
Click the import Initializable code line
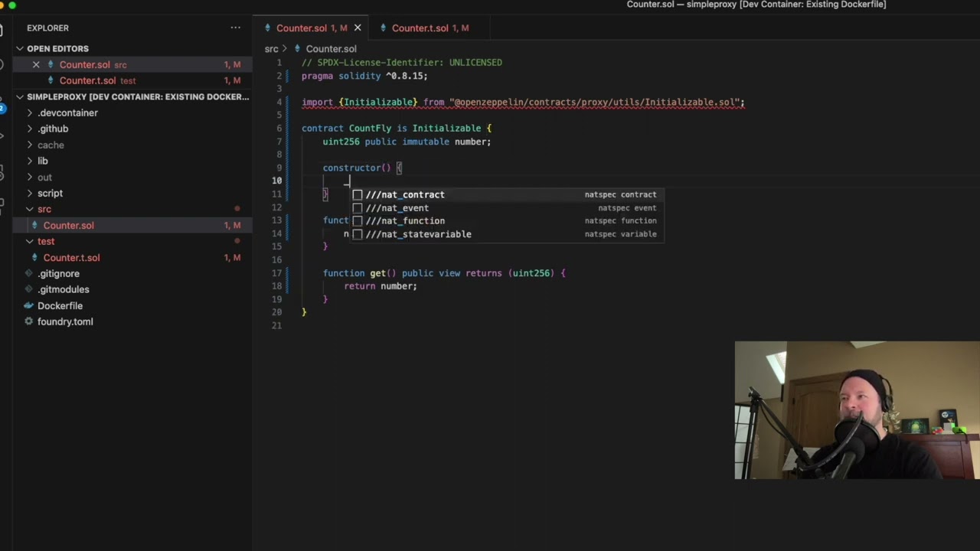coord(523,103)
